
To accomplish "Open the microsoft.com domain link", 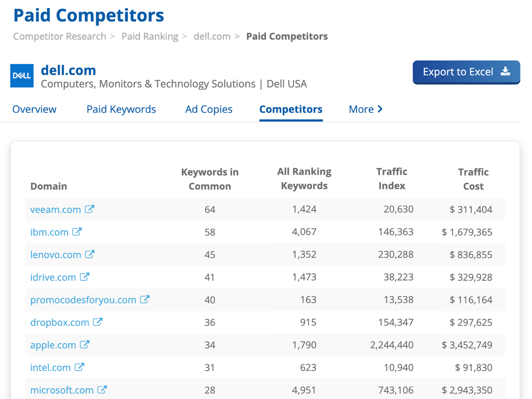I will click(x=62, y=390).
